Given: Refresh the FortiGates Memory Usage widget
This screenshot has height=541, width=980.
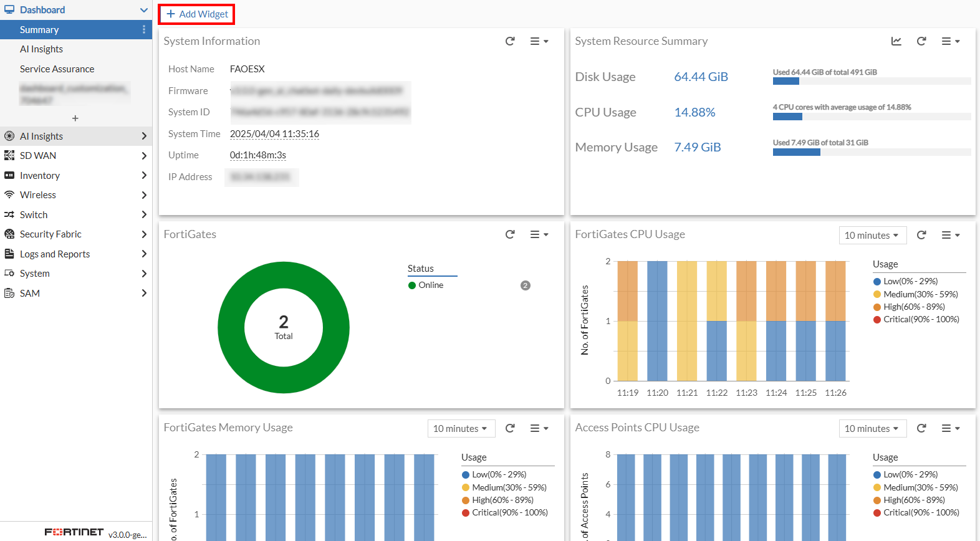Looking at the screenshot, I should (510, 428).
